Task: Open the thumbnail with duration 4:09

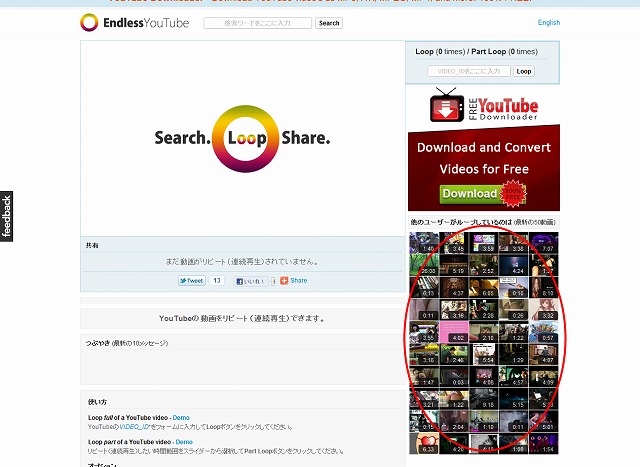Action: (543, 376)
